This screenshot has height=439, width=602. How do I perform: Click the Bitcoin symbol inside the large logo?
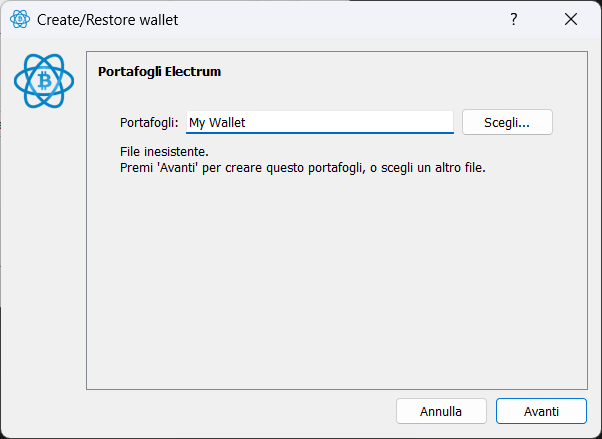point(45,81)
